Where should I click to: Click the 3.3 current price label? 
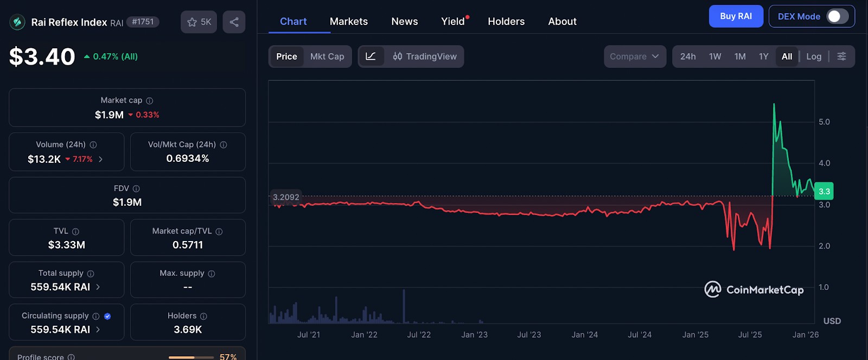(824, 191)
